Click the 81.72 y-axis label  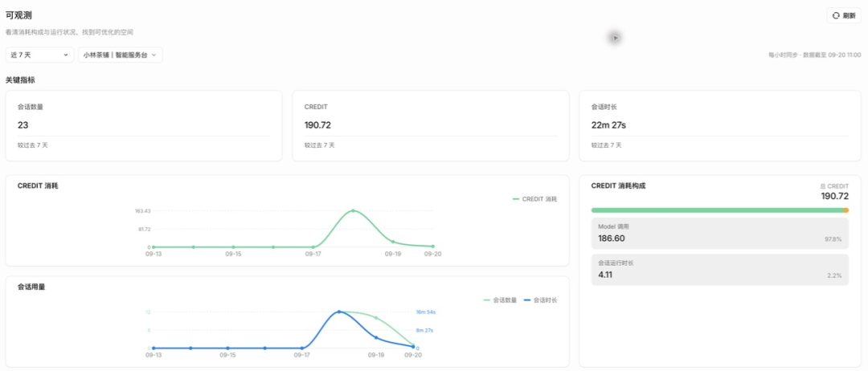click(x=143, y=229)
